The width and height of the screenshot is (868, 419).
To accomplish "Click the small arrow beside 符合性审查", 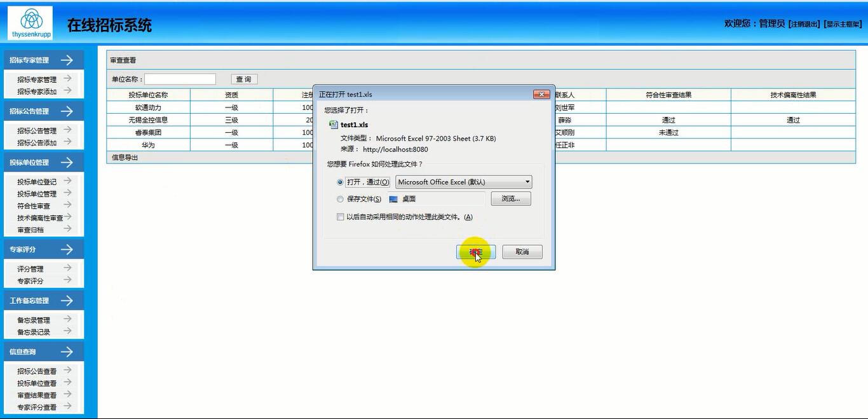I will tap(67, 205).
